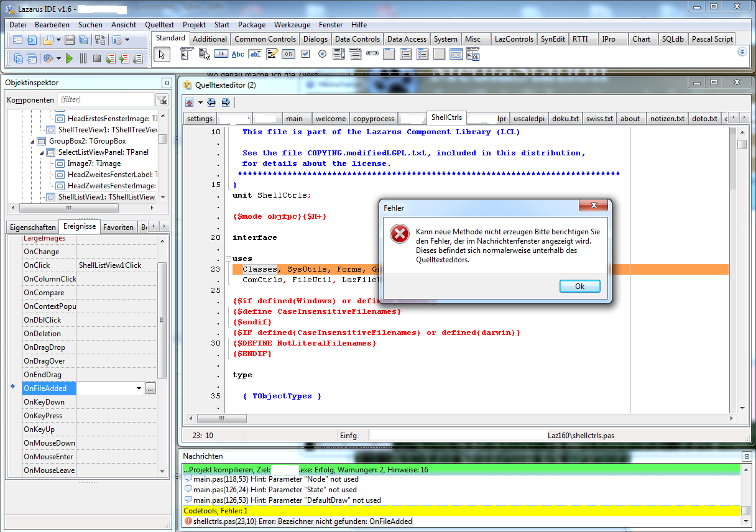
Task: Click the save file toolbar icon
Action: [69, 40]
